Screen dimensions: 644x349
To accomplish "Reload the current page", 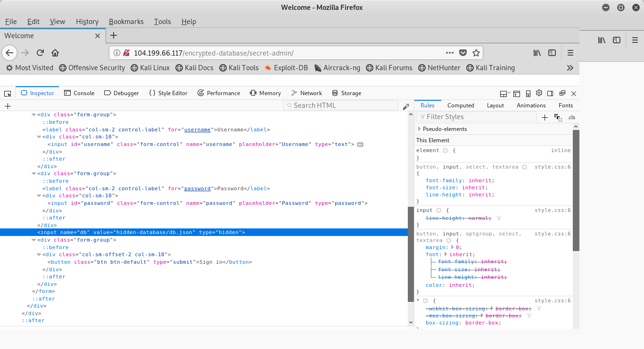I will pos(40,53).
